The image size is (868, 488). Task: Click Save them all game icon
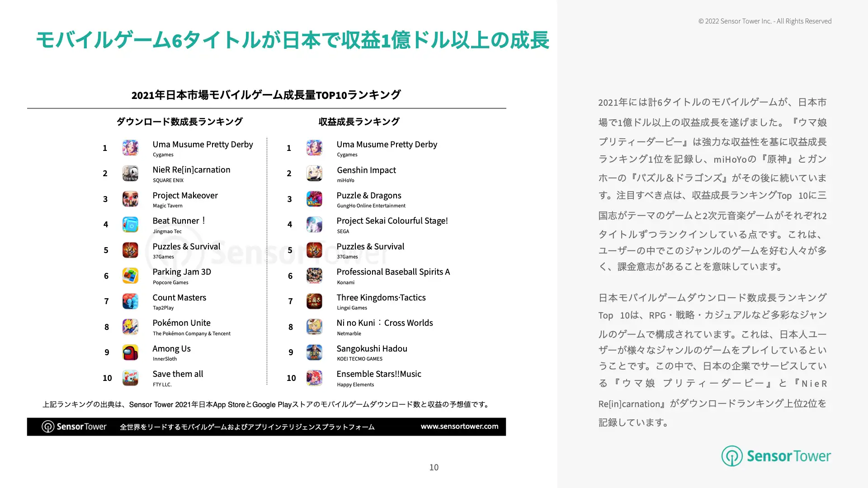[x=130, y=378]
